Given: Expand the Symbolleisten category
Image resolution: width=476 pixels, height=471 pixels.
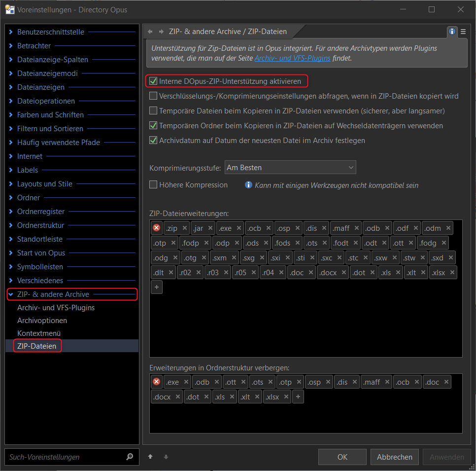Looking at the screenshot, I should tap(11, 266).
